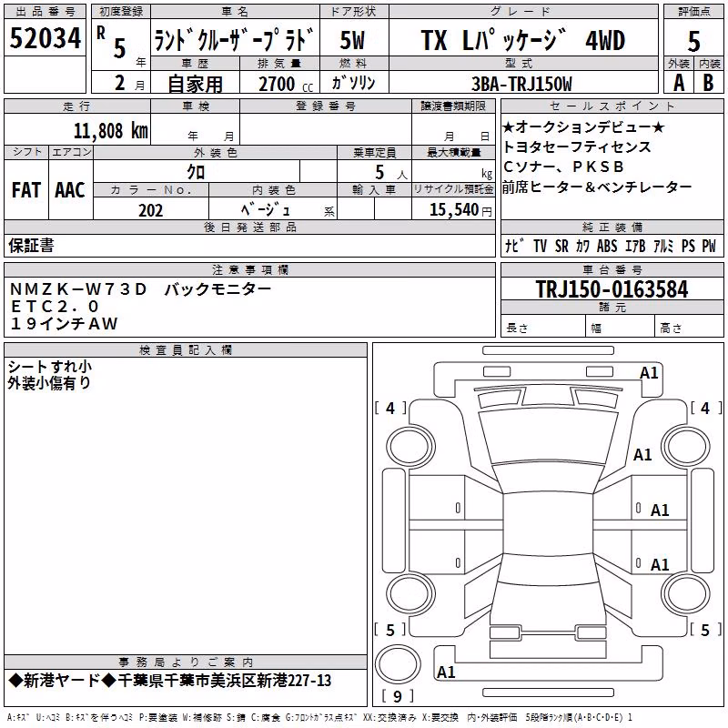Click equipment code ナビ
Image resolution: width=728 pixels, height=728 pixels.
515,246
